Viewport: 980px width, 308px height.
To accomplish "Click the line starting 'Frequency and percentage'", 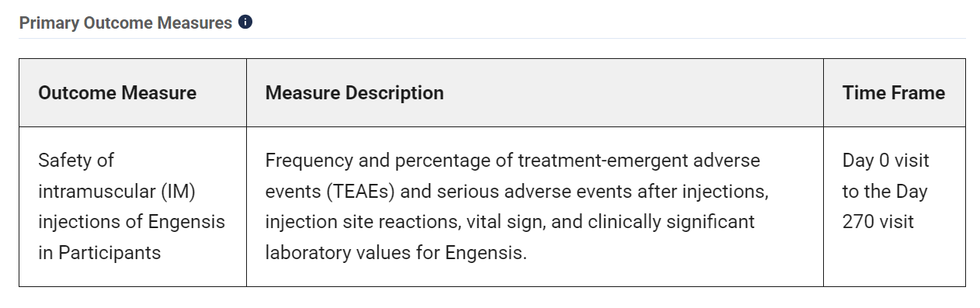I will [x=513, y=161].
